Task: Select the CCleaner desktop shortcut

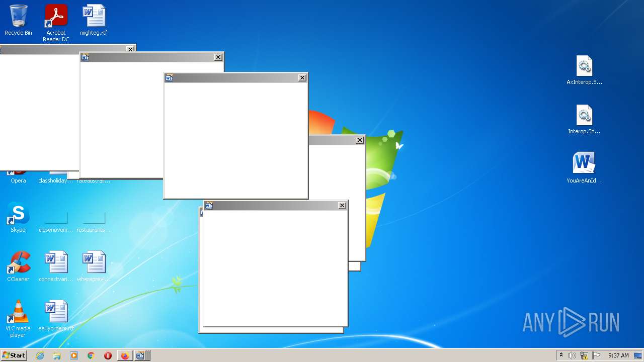Action: 18,266
